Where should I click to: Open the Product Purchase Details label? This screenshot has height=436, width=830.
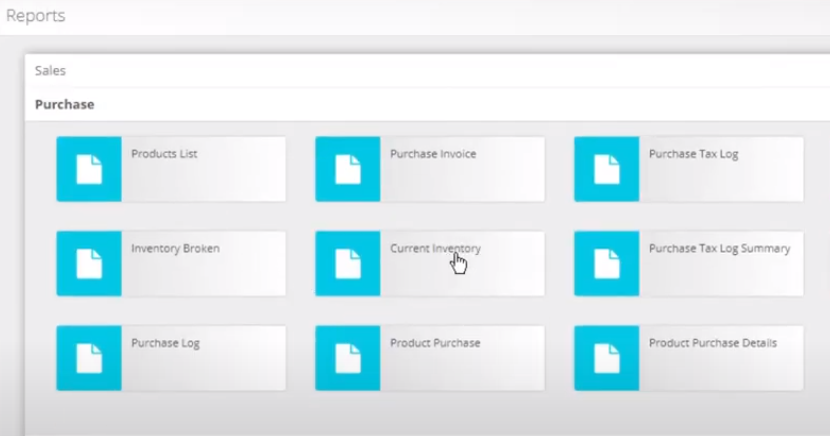tap(712, 343)
